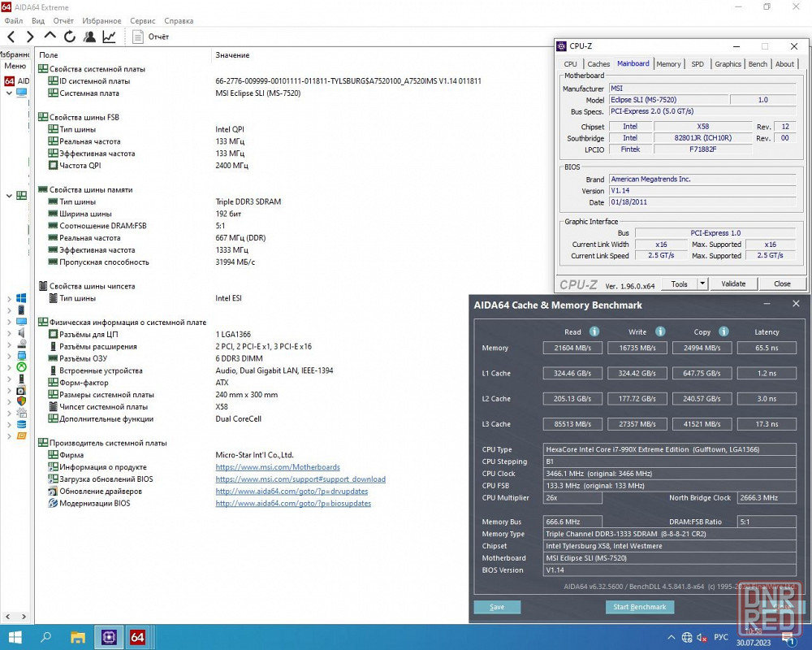Collapse the Motherboard tree node
The height and width of the screenshot is (650, 812).
[x=9, y=196]
